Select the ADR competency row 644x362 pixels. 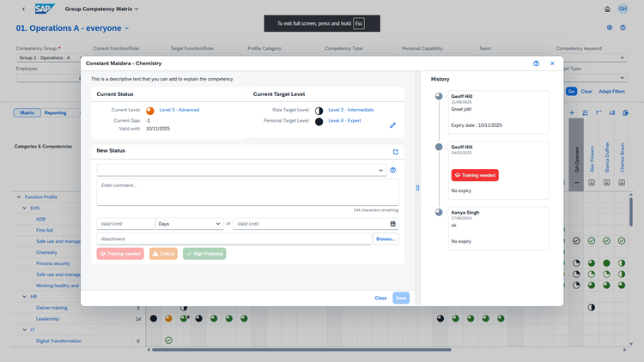[x=40, y=219]
